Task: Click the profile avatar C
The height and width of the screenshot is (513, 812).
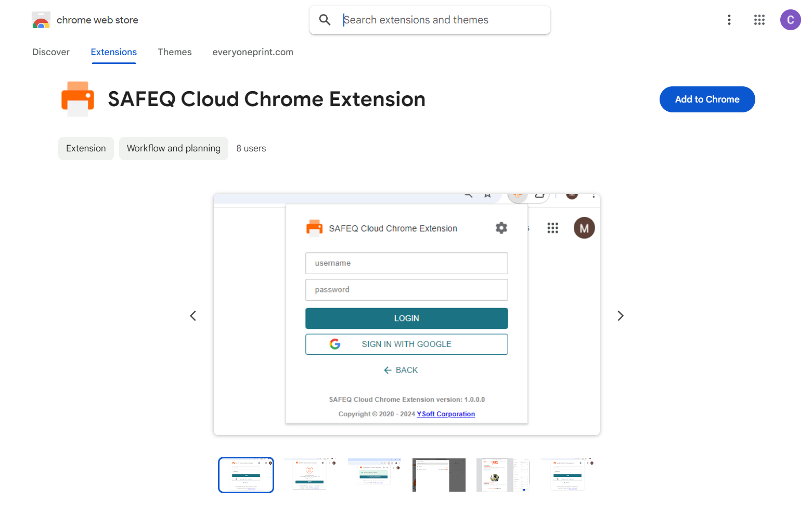Action: tap(791, 20)
